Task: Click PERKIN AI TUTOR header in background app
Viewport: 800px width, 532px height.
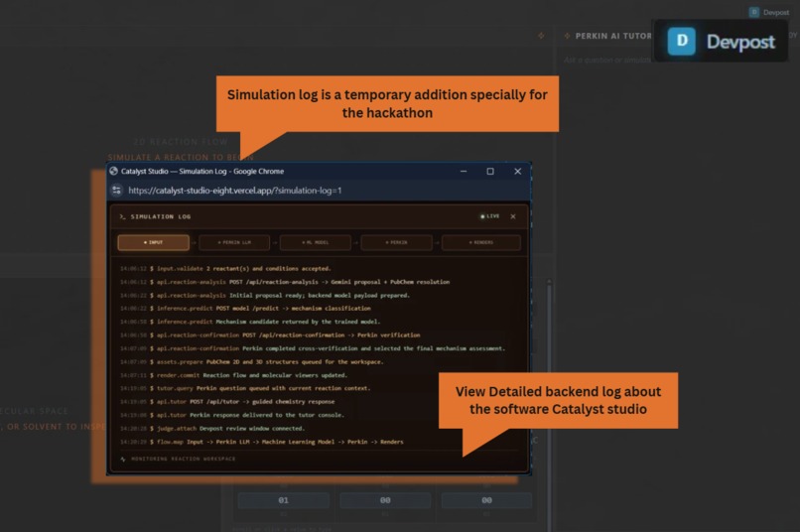Action: 613,36
